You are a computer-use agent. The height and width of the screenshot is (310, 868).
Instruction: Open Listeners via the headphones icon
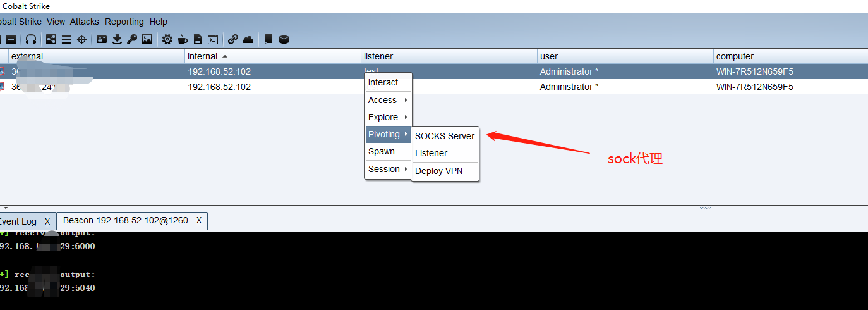[x=31, y=39]
